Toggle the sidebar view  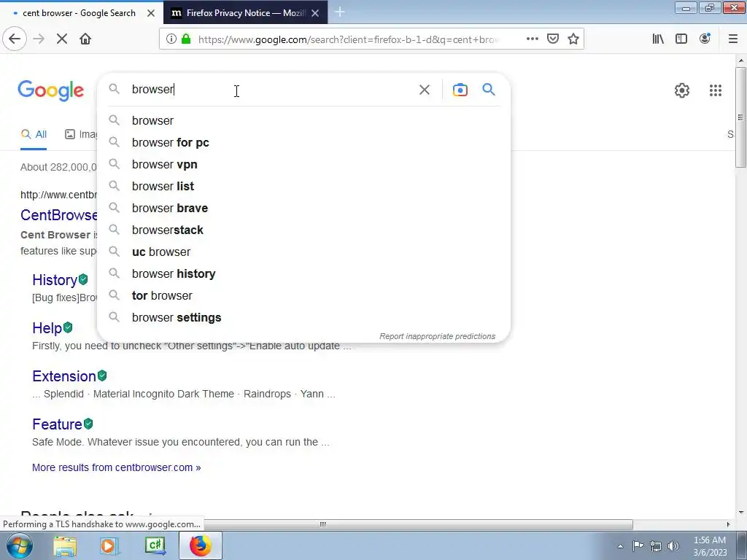(681, 39)
